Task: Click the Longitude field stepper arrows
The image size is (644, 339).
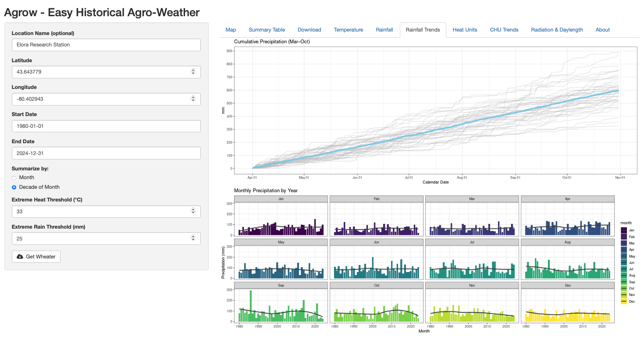Action: coord(193,99)
